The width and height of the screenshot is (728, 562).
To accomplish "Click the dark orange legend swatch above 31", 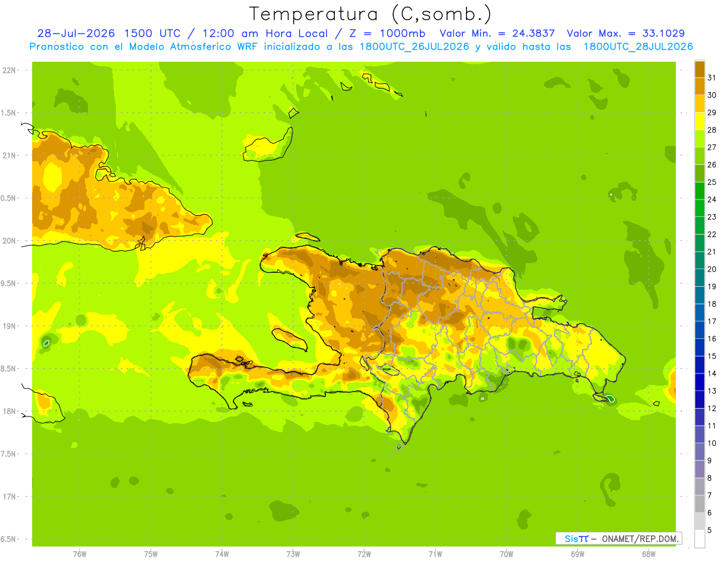I will [x=699, y=69].
